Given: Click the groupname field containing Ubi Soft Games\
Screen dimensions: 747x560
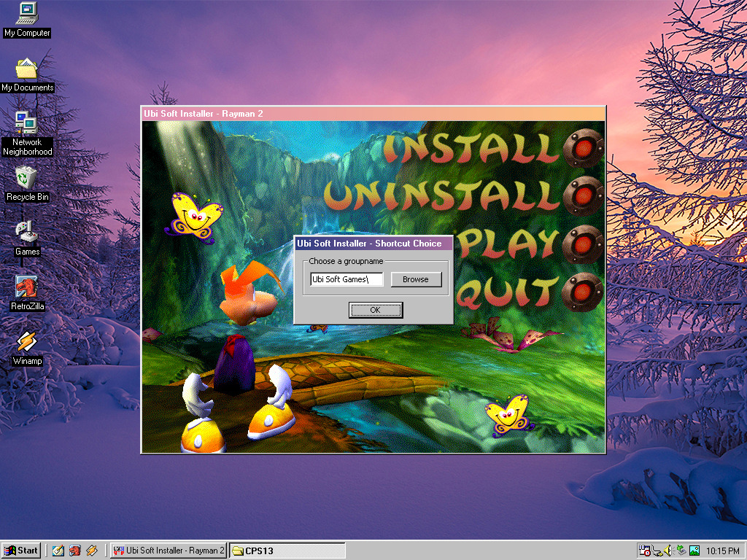Looking at the screenshot, I should click(x=347, y=279).
